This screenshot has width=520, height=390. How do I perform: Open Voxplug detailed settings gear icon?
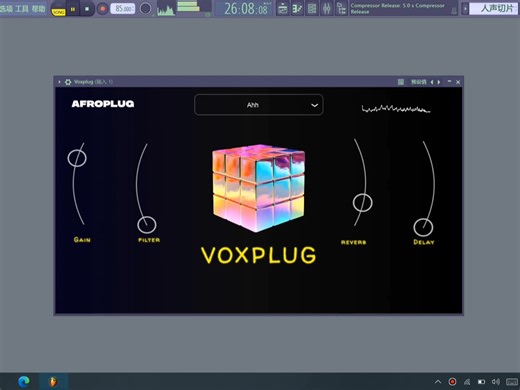click(x=68, y=82)
